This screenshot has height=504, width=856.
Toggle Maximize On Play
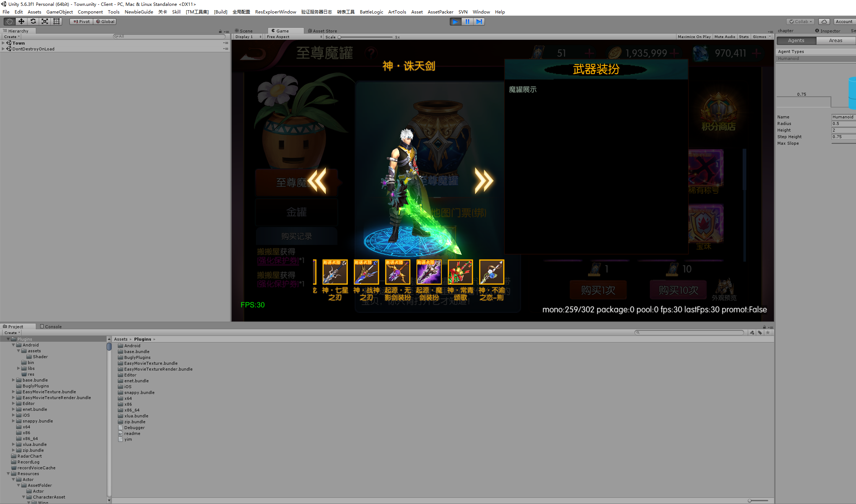pos(694,37)
